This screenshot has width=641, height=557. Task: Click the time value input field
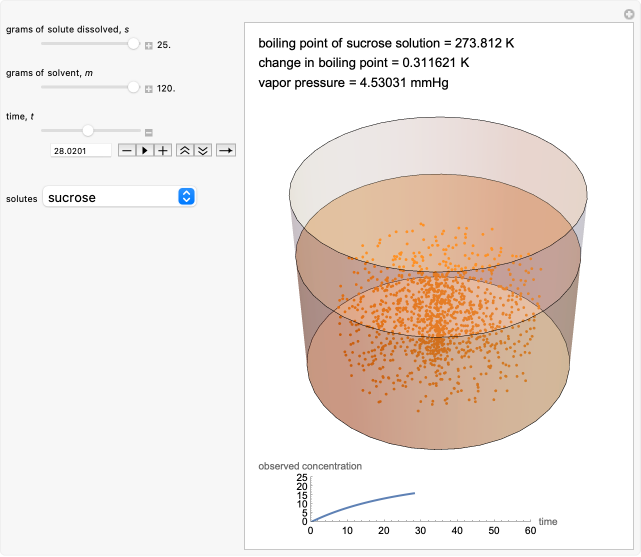tap(81, 150)
